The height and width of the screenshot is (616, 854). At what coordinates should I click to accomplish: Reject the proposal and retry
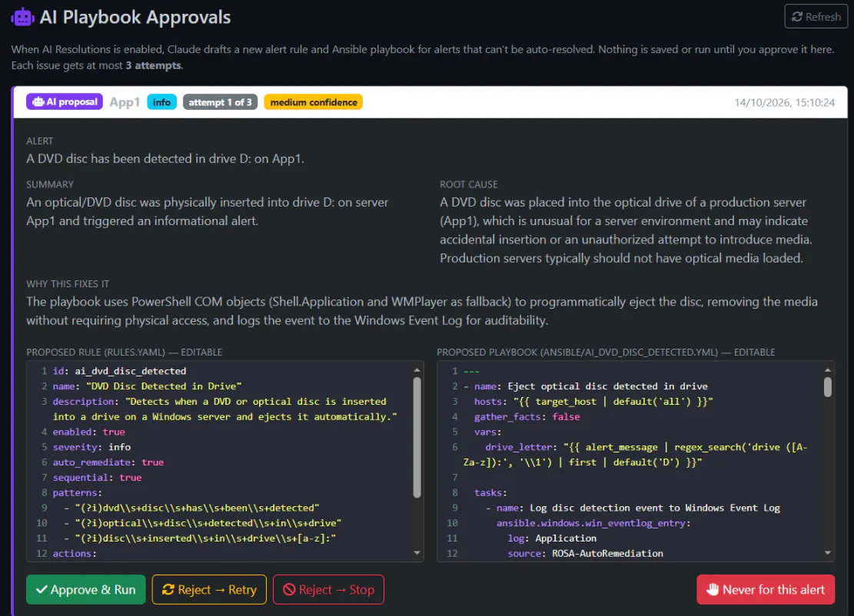pos(209,589)
